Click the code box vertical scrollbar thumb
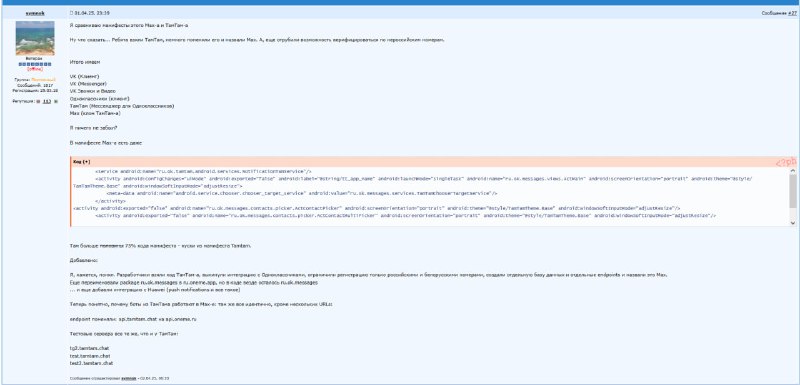 click(x=792, y=191)
